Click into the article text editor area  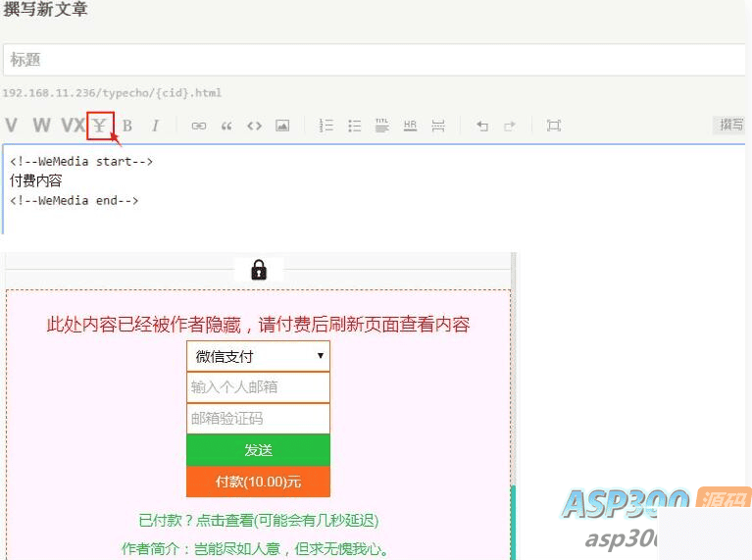(375, 189)
